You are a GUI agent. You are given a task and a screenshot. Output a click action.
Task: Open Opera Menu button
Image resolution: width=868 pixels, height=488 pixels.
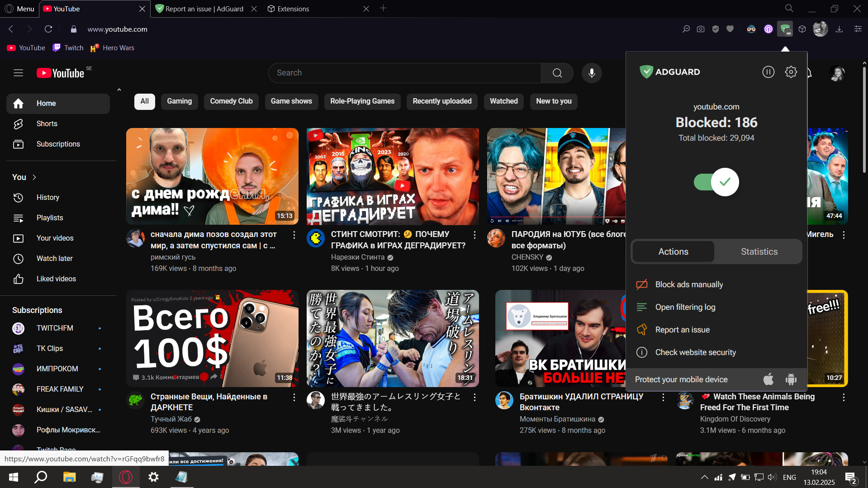tap(19, 9)
